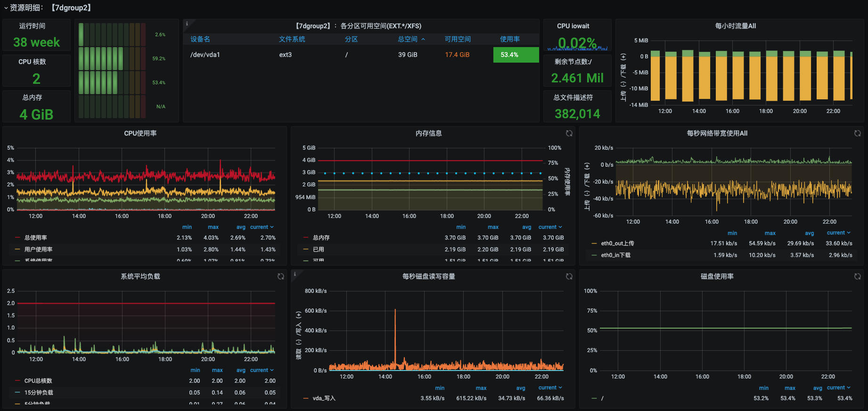Open orange color swatch for vda_写入
The image size is (868, 411).
306,398
